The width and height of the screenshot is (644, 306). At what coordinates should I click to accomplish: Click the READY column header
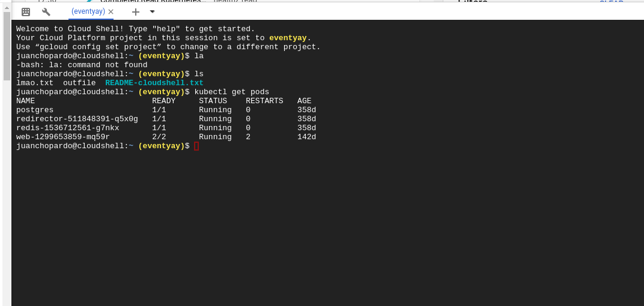point(164,101)
